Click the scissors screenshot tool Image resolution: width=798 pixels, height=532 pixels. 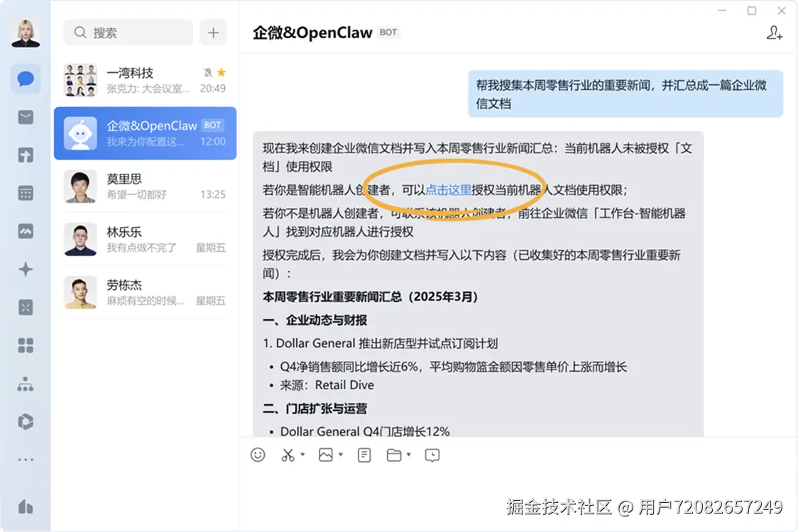[288, 455]
